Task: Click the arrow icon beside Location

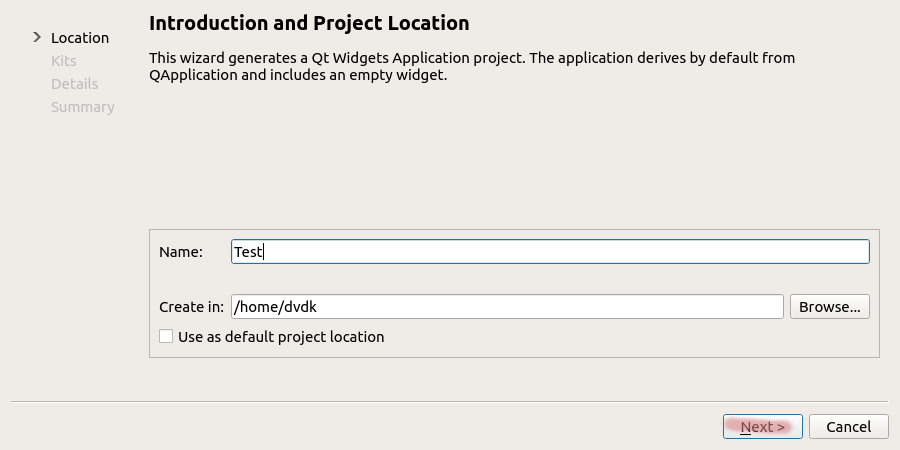Action: [x=37, y=37]
